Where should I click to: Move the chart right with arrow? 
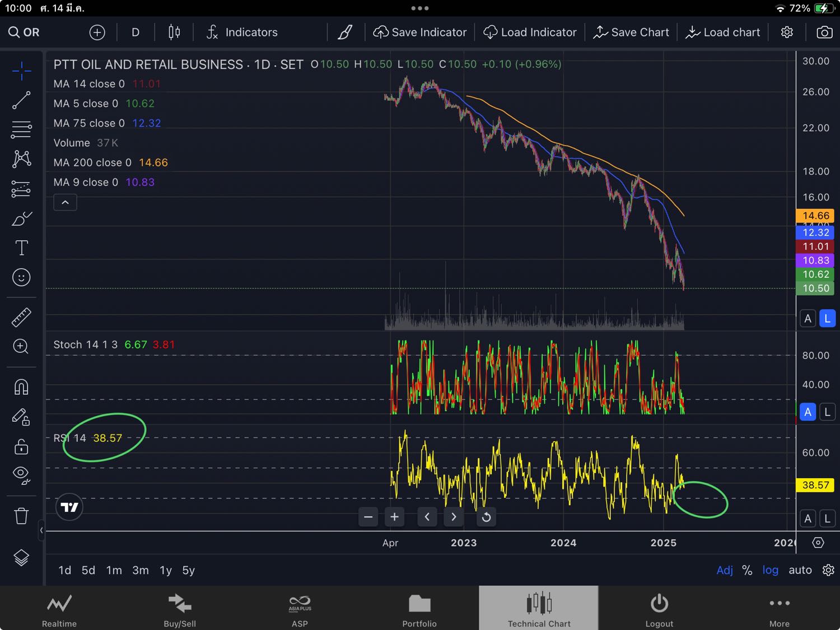pyautogui.click(x=454, y=517)
